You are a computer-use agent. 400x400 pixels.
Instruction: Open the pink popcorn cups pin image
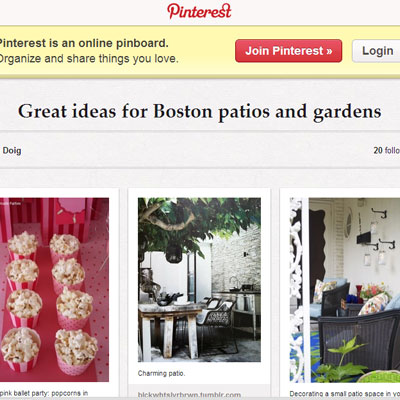[x=54, y=290]
